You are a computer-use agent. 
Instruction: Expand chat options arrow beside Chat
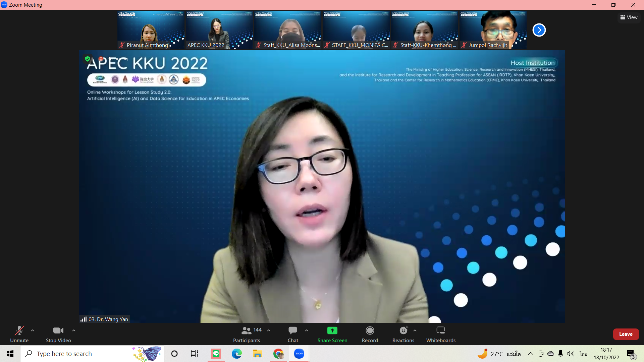point(307,330)
